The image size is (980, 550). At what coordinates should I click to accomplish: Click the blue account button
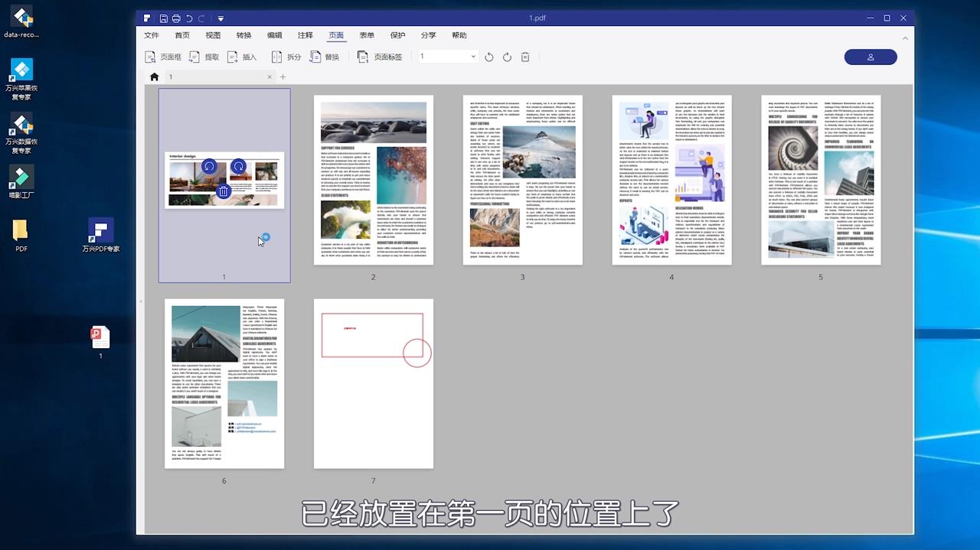click(871, 57)
